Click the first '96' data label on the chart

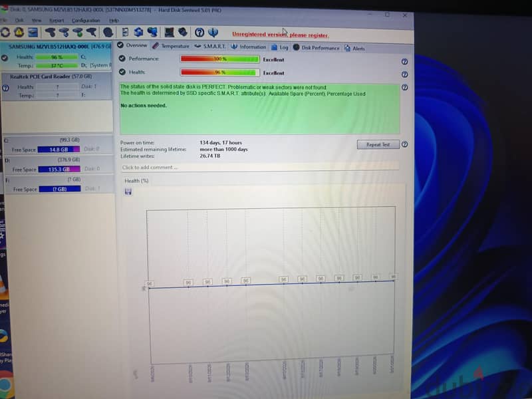click(149, 284)
